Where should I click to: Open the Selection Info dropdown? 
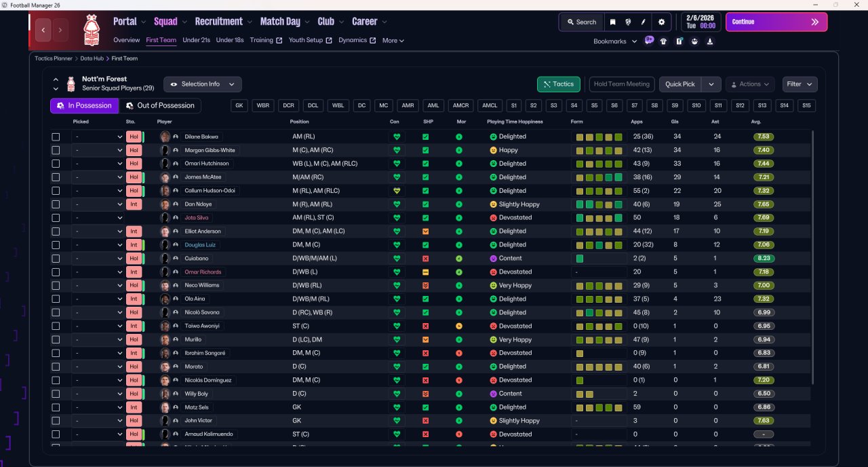pos(202,84)
